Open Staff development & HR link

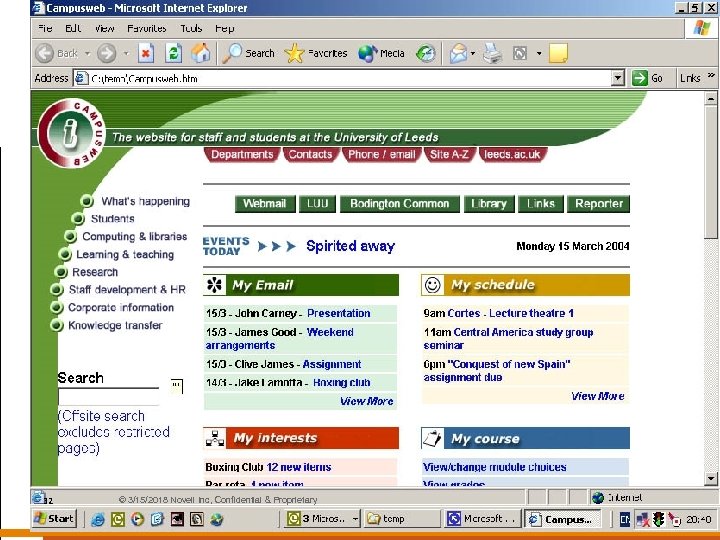pos(127,290)
